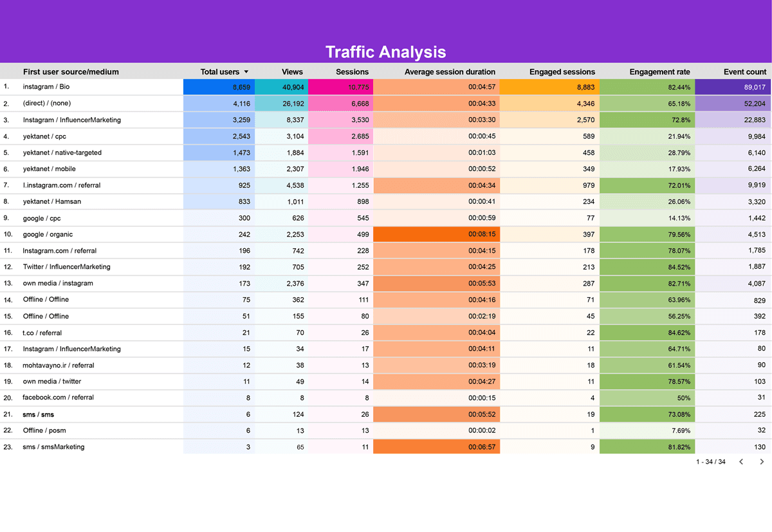Click the sms / smsMarketing row label

coord(53,447)
